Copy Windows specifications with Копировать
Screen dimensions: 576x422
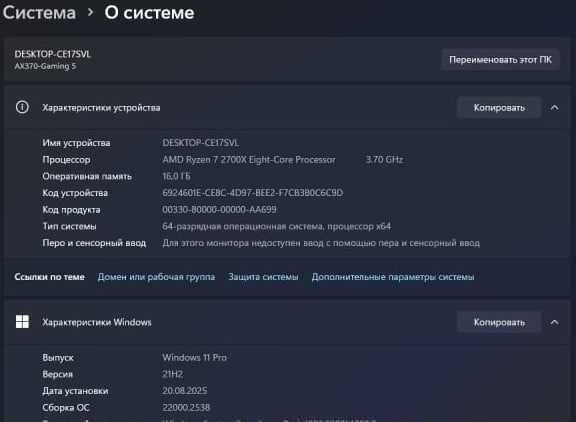pyautogui.click(x=499, y=322)
